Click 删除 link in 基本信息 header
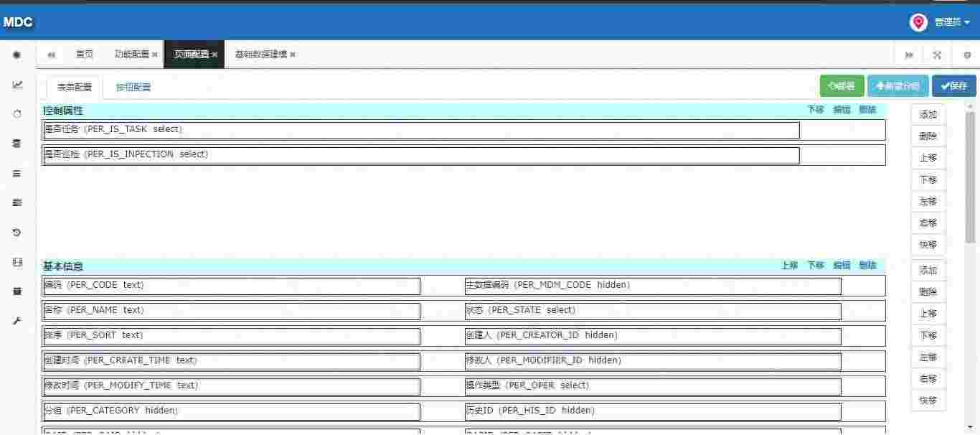Viewport: 980px width, 435px height. point(867,266)
